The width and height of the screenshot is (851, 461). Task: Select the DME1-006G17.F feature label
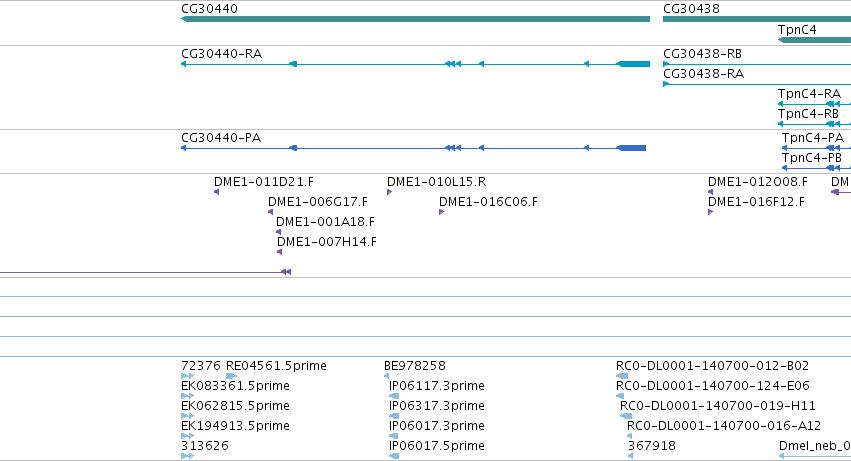pyautogui.click(x=317, y=202)
